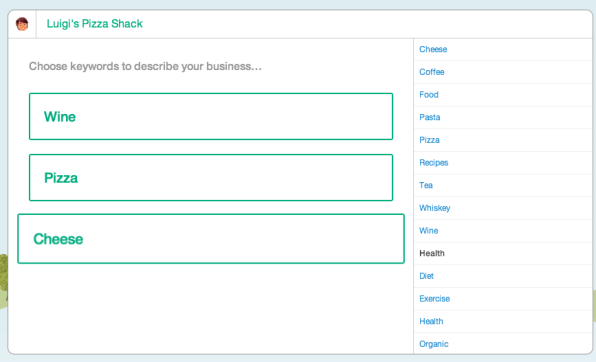Choose the Organic keyword
Viewport: 596px width, 362px height.
pos(434,344)
